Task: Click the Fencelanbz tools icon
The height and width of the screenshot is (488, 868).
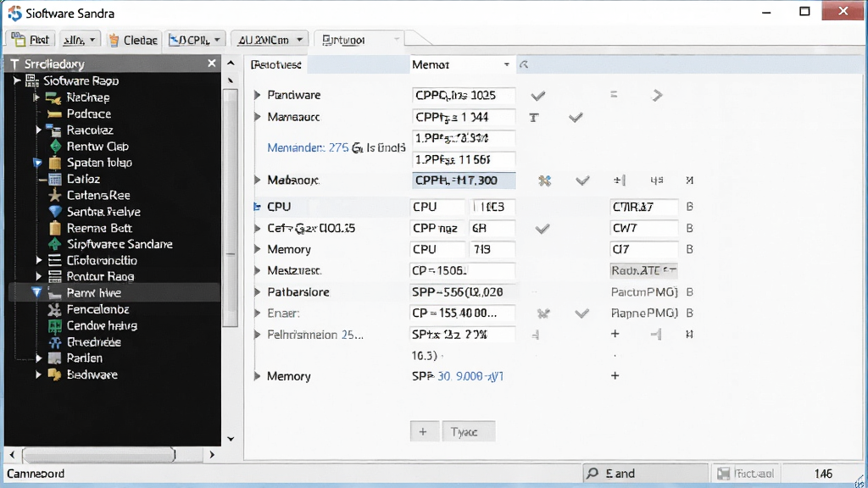Action: (x=54, y=309)
